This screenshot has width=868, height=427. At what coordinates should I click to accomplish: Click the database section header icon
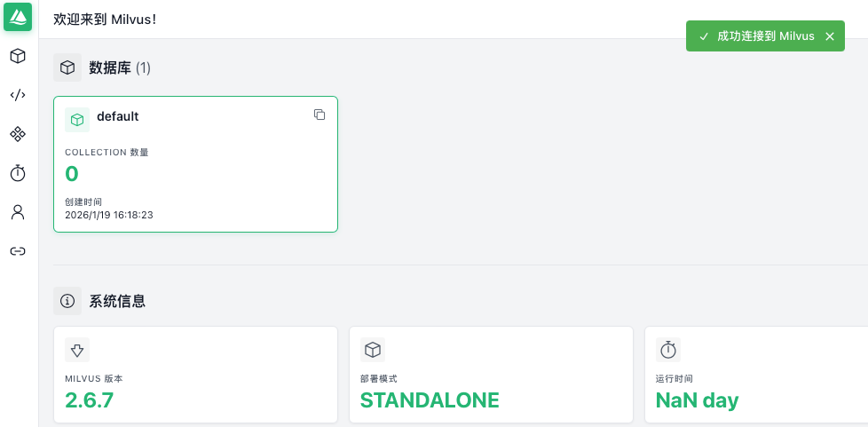click(67, 67)
